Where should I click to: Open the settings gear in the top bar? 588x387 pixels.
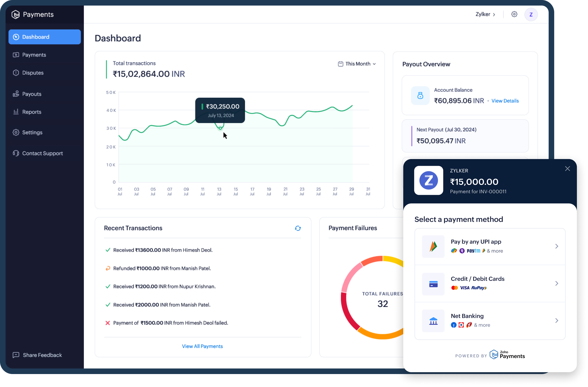(x=514, y=14)
